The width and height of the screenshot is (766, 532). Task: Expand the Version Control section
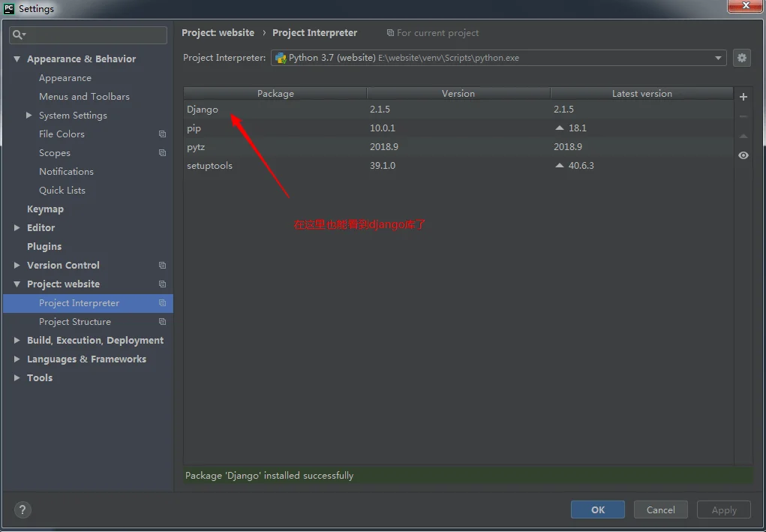point(17,266)
